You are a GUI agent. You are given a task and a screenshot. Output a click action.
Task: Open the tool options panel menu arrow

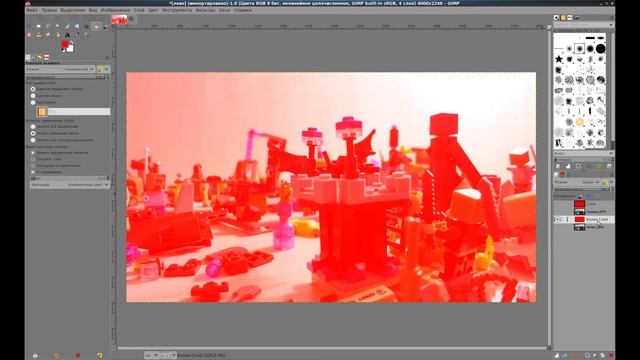click(107, 58)
